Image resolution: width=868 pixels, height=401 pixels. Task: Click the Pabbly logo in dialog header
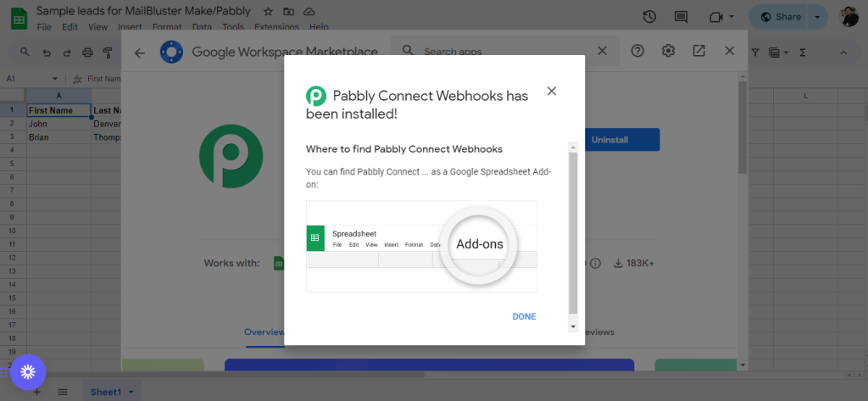(316, 97)
